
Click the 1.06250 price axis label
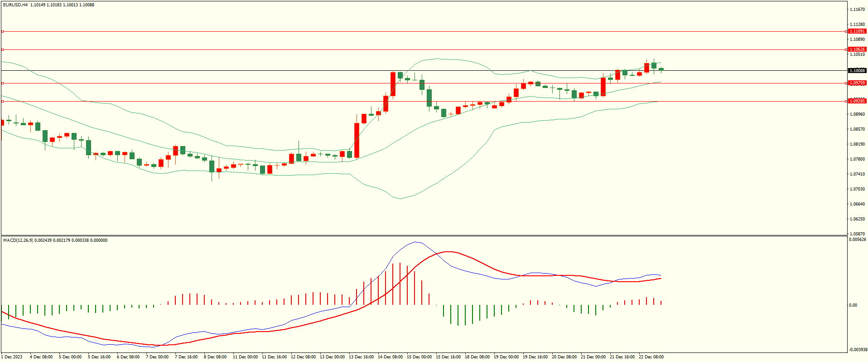858,219
